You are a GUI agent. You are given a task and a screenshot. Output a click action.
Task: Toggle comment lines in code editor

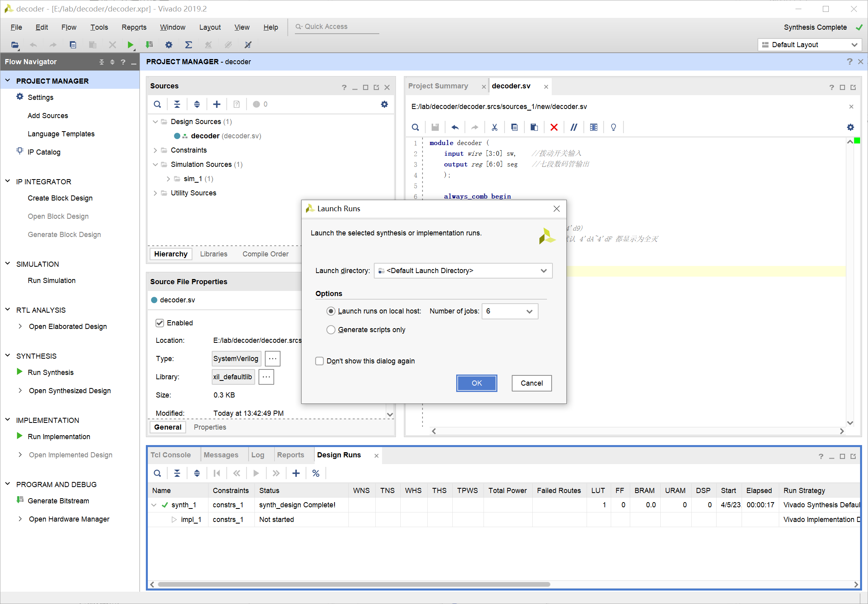[574, 127]
